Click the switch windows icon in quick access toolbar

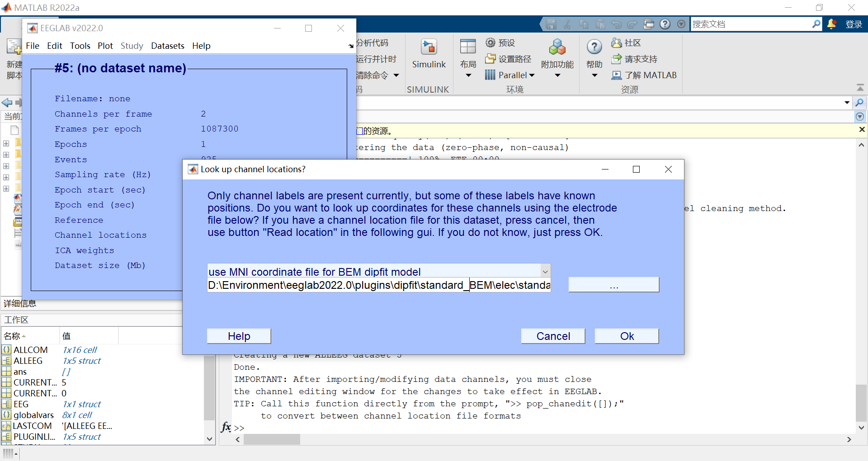tap(649, 24)
